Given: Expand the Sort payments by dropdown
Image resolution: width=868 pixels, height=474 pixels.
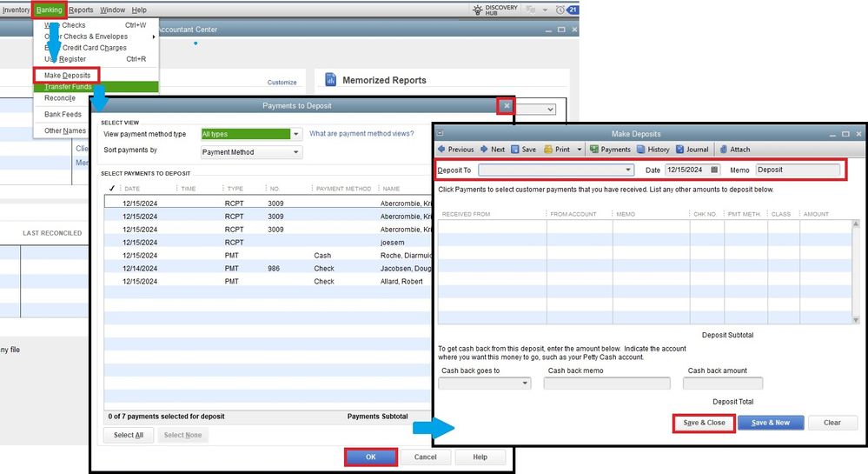Looking at the screenshot, I should point(296,152).
